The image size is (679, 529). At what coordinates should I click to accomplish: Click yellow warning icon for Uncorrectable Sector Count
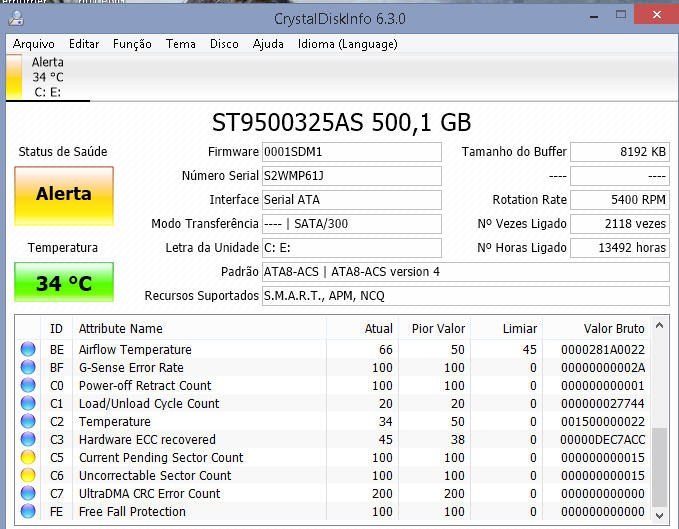point(28,475)
